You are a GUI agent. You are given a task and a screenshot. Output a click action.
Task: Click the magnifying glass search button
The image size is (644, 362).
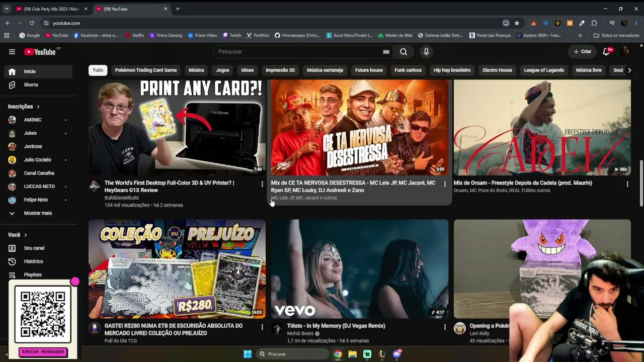404,52
